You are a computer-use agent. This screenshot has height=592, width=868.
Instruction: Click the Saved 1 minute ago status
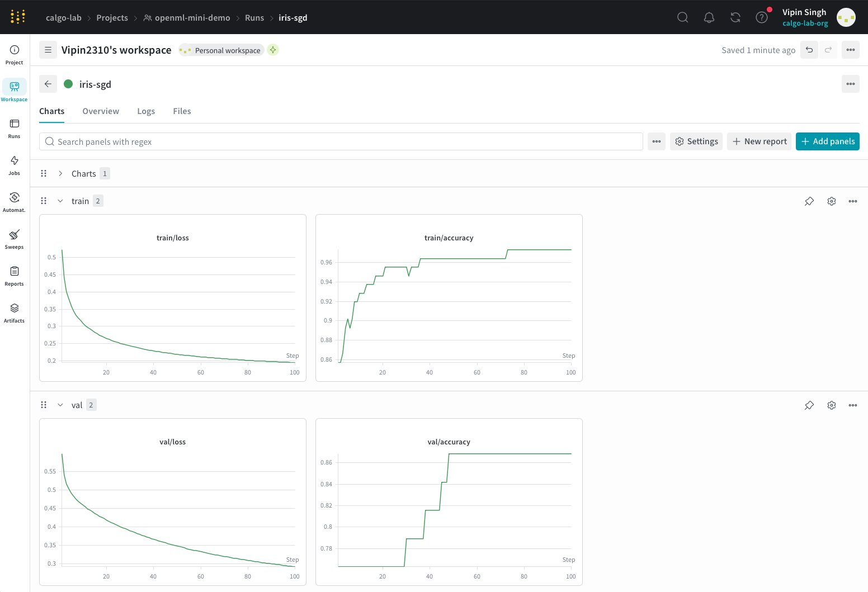758,50
